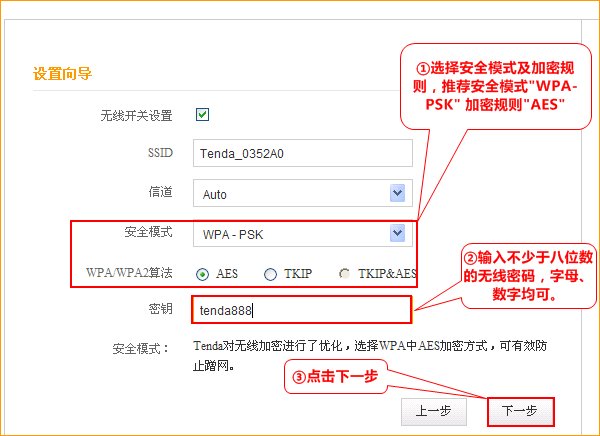Expand the 安全模式 security mode dropdown arrow

397,233
